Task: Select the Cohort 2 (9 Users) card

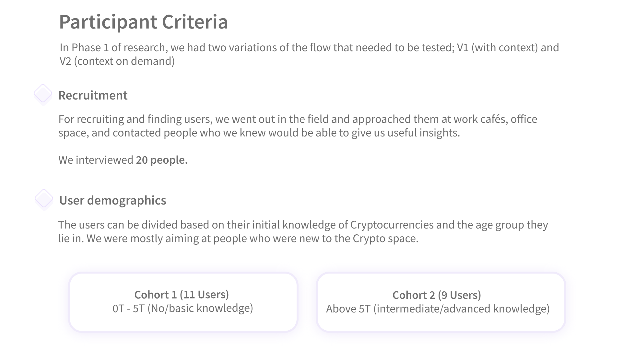Action: pos(441,302)
